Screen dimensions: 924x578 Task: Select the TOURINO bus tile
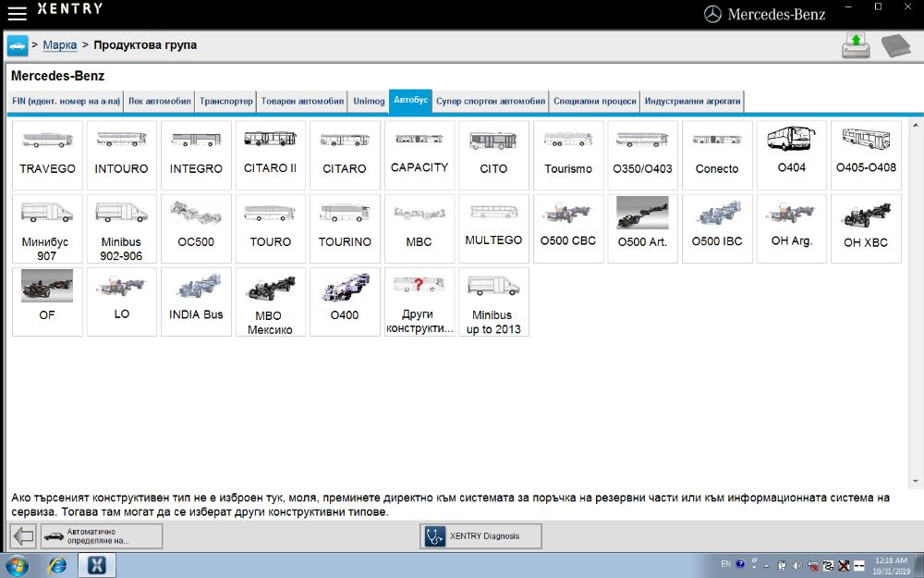pos(345,228)
